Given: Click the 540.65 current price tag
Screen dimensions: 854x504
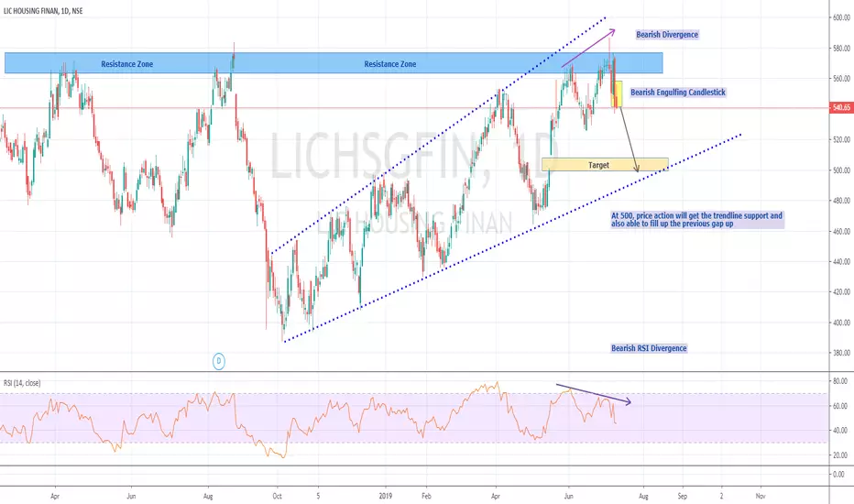Looking at the screenshot, I should (x=841, y=107).
